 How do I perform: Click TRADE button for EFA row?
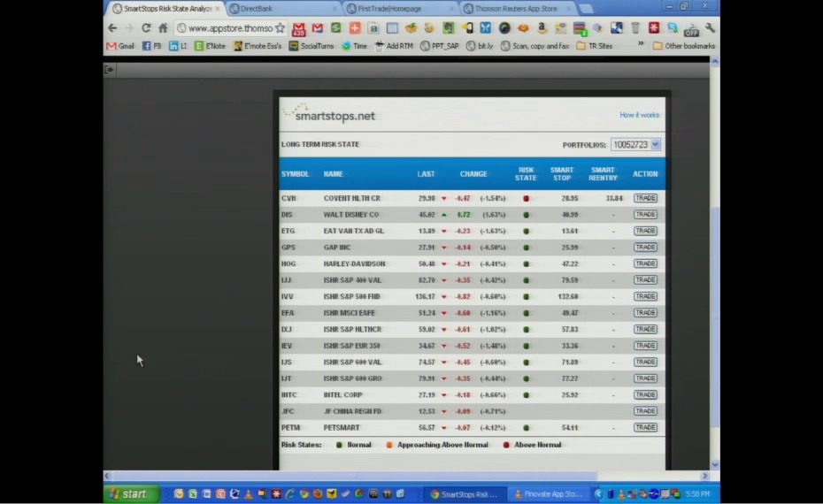coord(645,313)
